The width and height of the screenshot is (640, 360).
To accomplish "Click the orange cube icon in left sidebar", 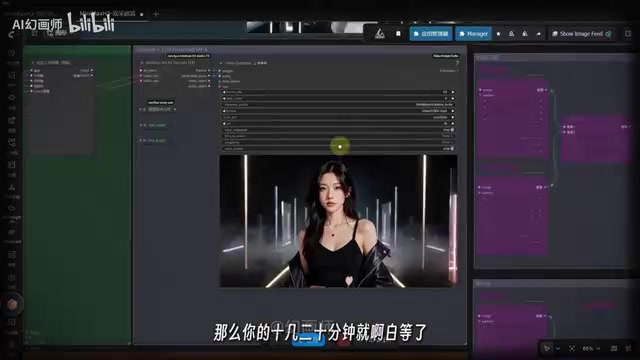I will (x=12, y=304).
